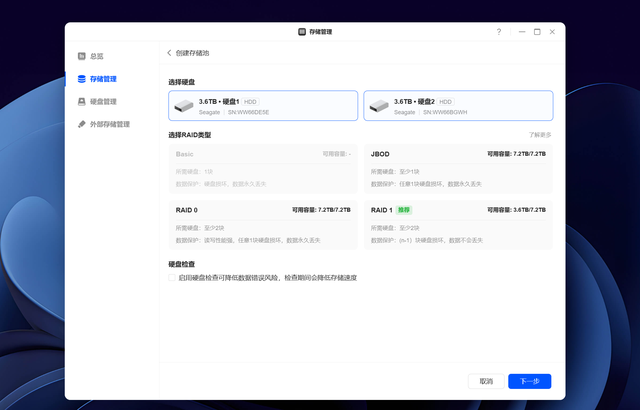
Task: Click the green 推荐 badge on RAID 1
Action: pyautogui.click(x=404, y=210)
